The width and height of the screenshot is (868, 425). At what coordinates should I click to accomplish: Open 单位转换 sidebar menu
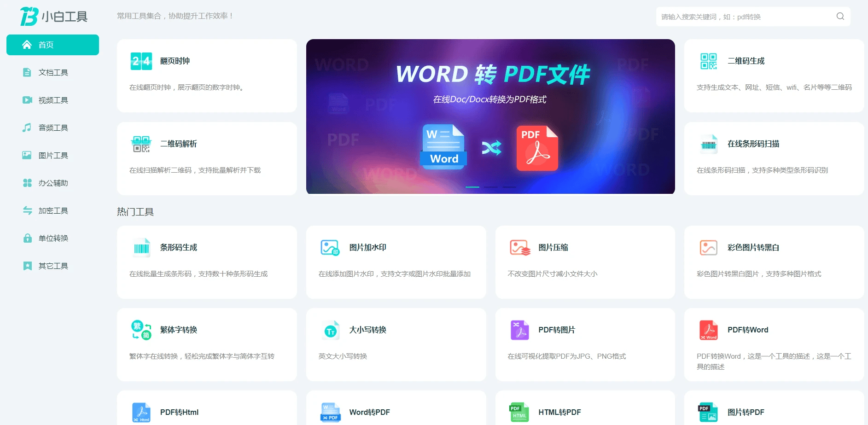[52, 238]
